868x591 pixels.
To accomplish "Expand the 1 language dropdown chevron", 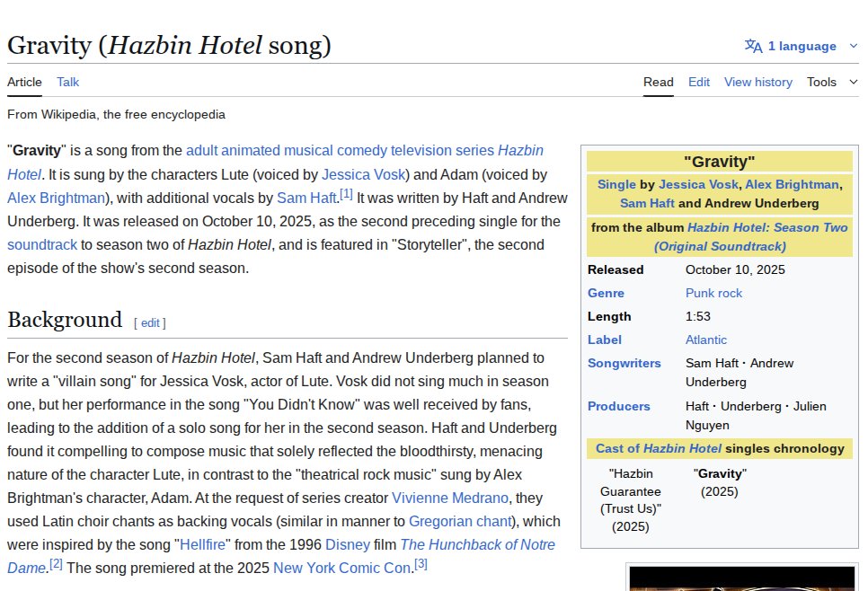I will 853,46.
